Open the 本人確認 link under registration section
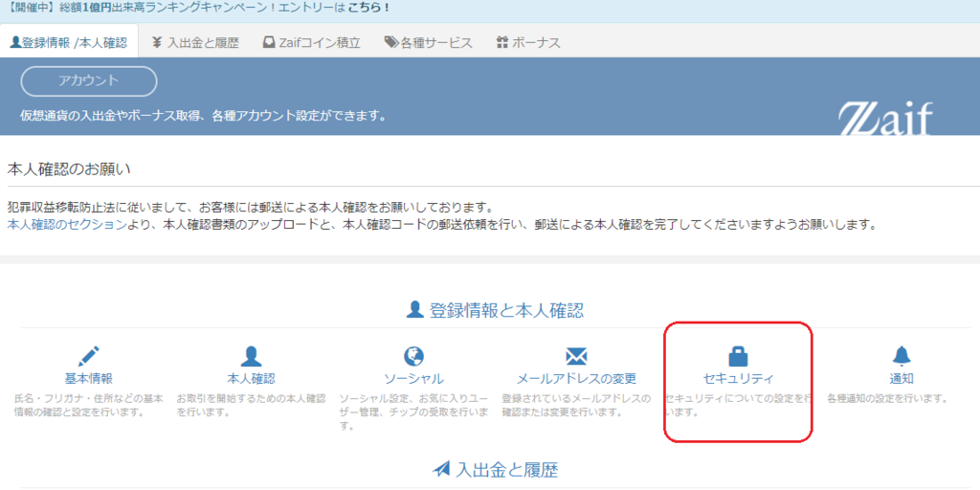The height and width of the screenshot is (490, 980). click(x=251, y=378)
